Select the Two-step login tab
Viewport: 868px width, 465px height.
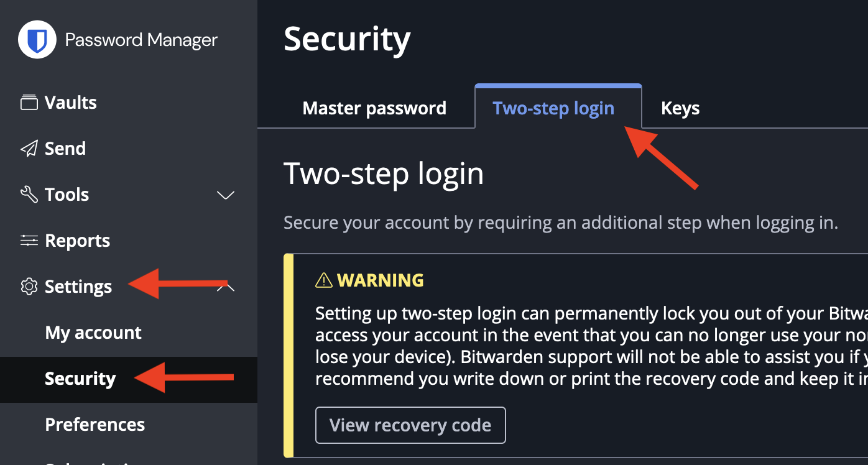pyautogui.click(x=553, y=108)
